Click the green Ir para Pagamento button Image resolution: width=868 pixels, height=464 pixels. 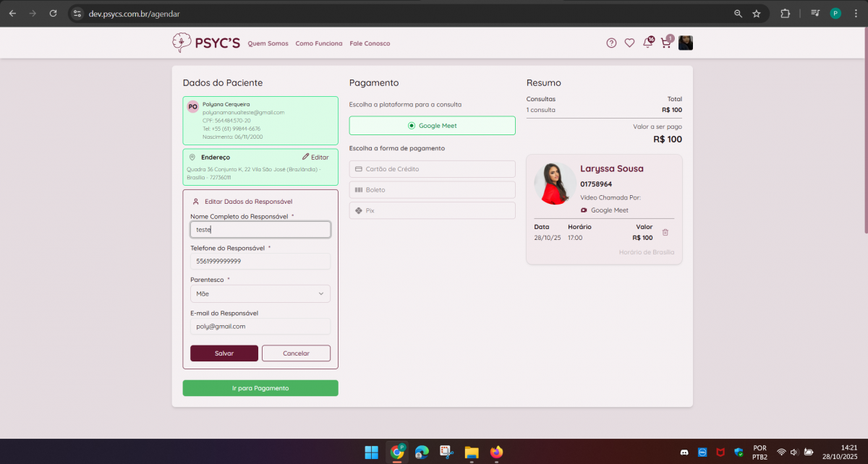(x=260, y=388)
